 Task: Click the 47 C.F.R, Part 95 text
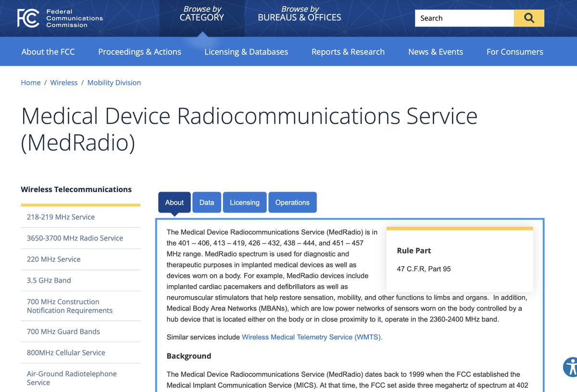coord(424,269)
